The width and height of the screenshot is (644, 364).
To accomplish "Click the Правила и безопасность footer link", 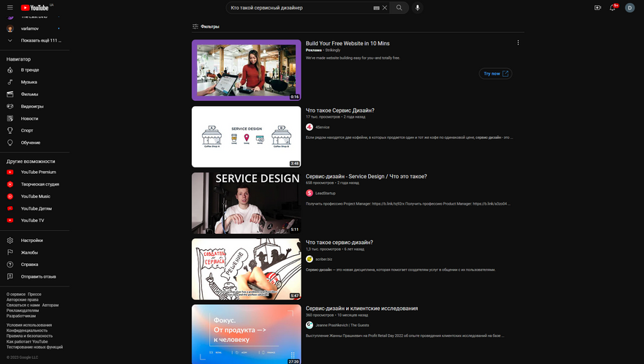I will point(29,335).
